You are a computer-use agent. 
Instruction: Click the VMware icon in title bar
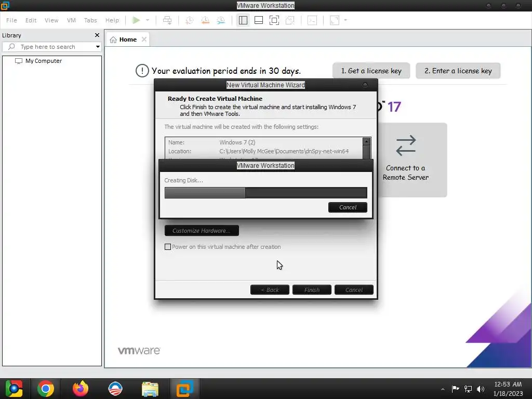coord(5,5)
